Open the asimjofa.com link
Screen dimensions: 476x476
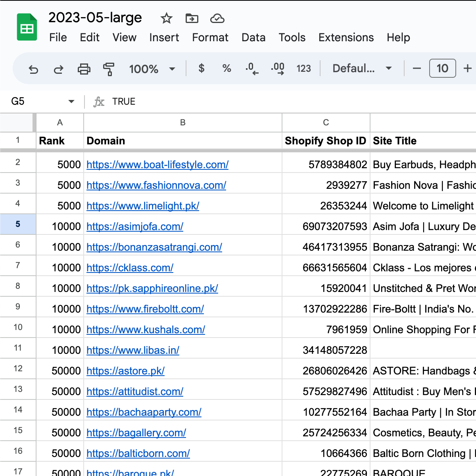tap(135, 226)
